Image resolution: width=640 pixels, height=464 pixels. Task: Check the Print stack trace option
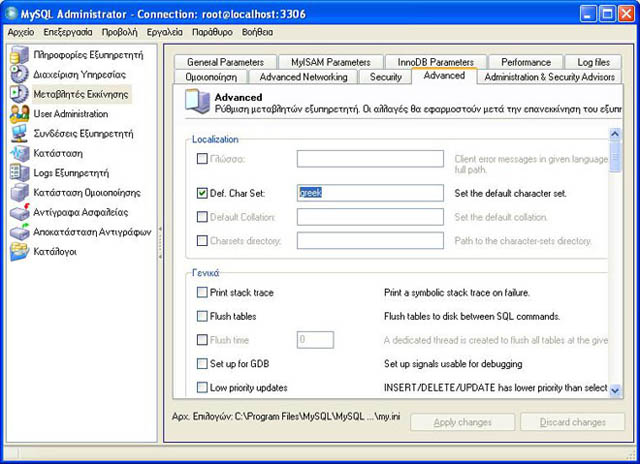(202, 292)
